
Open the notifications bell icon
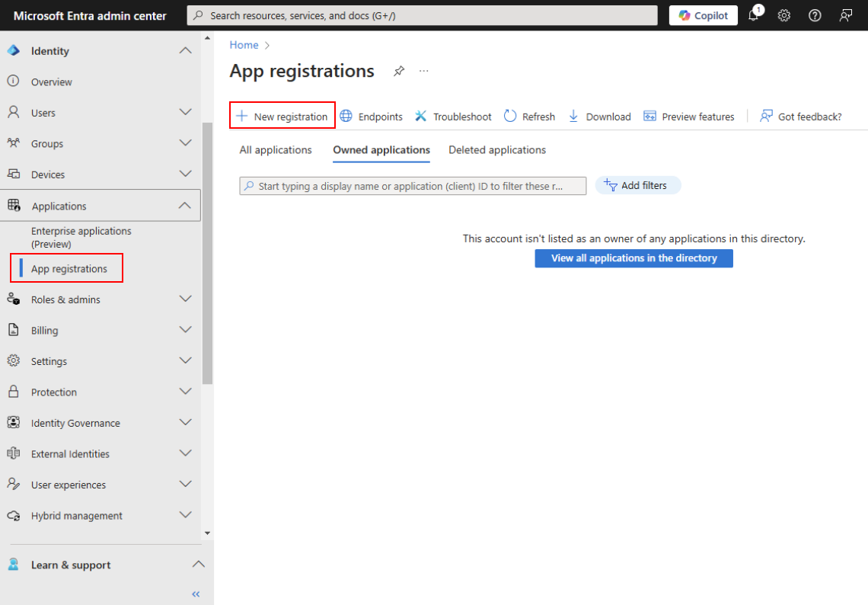(754, 15)
